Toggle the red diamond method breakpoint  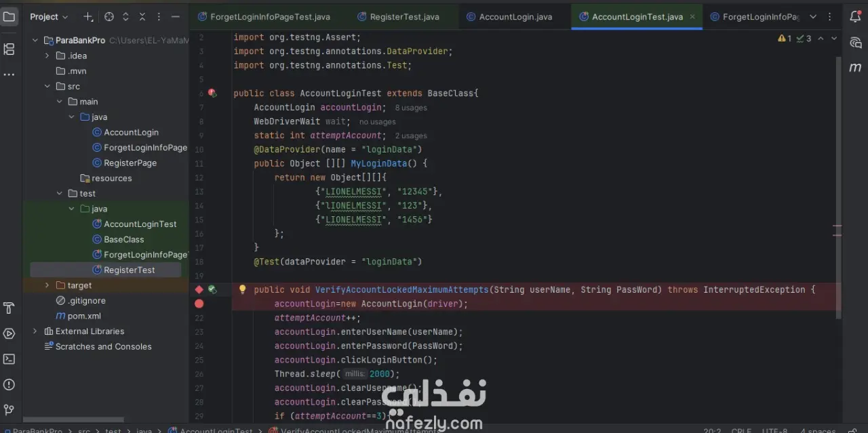[199, 289]
